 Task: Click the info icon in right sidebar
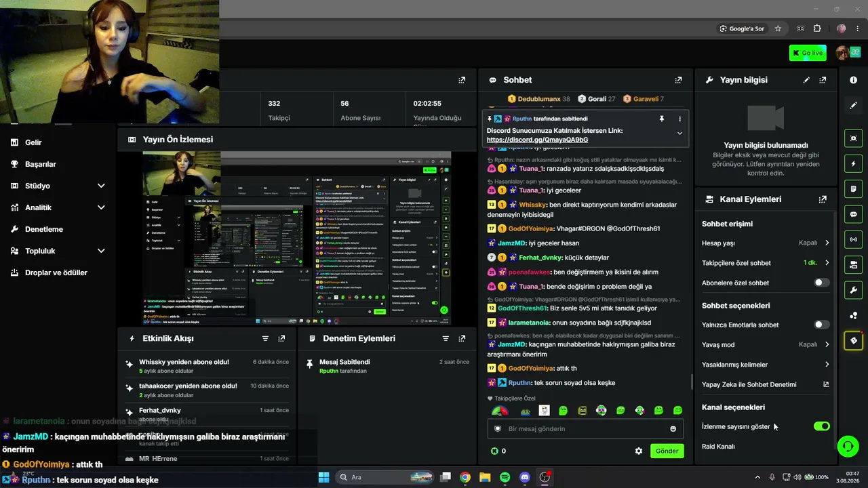(853, 80)
